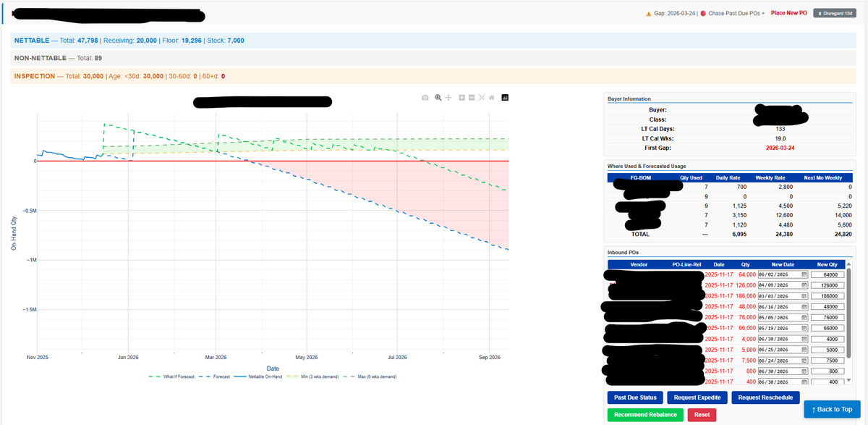Click the New Qty field showing 48000
The width and height of the screenshot is (868, 425).
(827, 307)
